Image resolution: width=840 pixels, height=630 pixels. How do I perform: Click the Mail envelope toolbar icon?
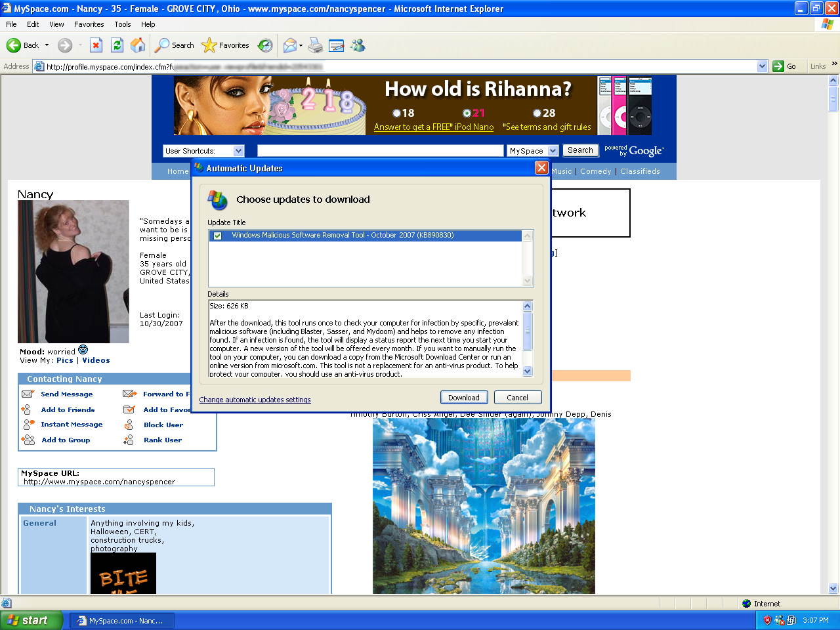pyautogui.click(x=289, y=45)
